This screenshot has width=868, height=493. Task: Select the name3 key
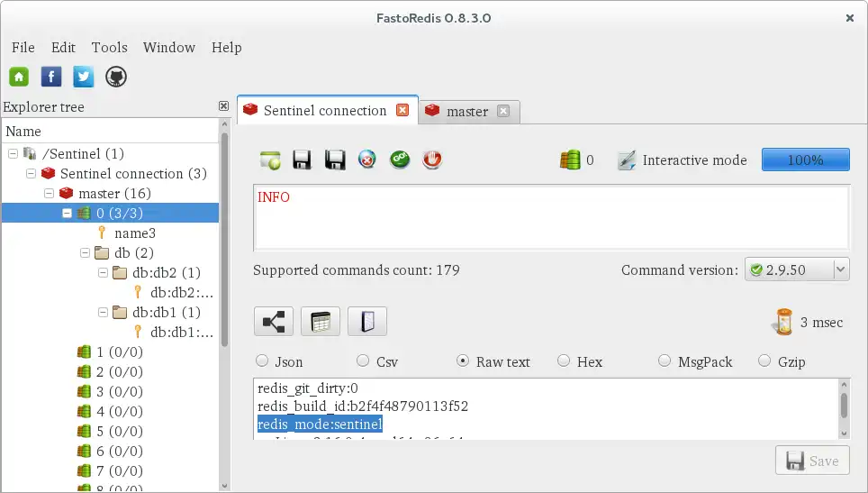pyautogui.click(x=134, y=233)
